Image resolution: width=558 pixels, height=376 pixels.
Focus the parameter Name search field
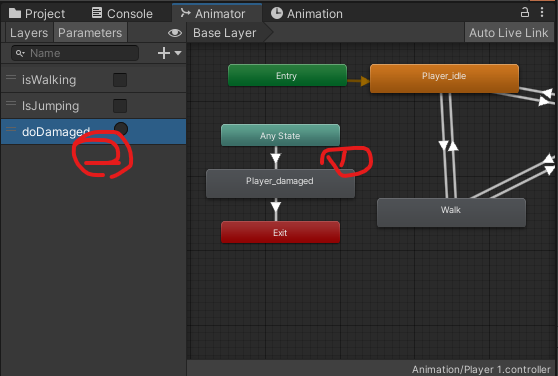[75, 53]
